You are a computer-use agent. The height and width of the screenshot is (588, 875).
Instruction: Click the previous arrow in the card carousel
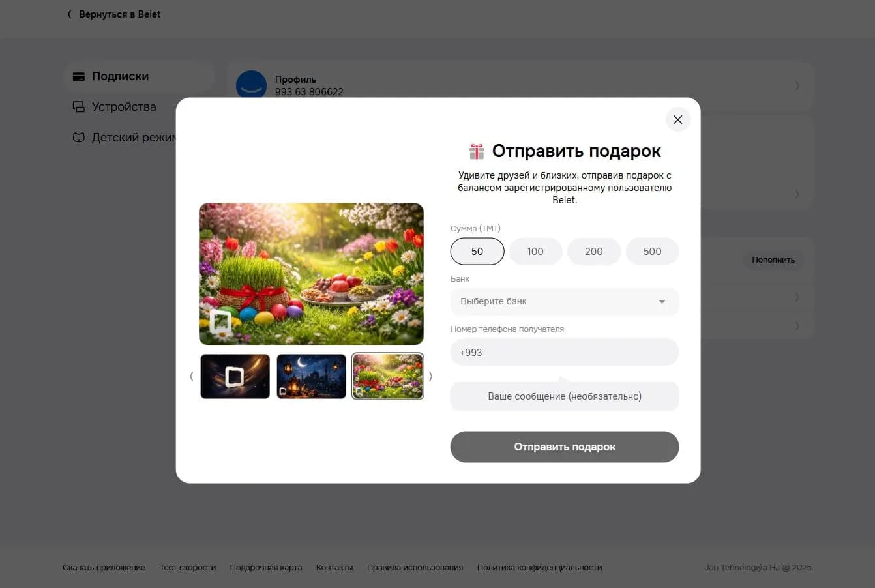coord(191,376)
